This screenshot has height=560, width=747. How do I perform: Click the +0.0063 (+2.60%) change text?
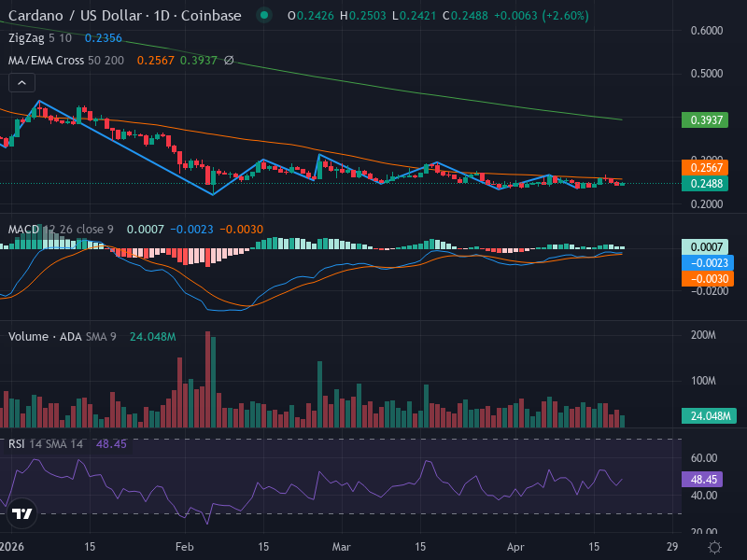coord(542,16)
